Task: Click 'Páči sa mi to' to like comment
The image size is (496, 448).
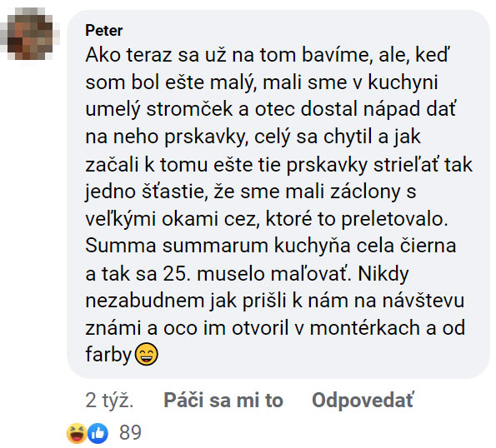Action: [223, 401]
